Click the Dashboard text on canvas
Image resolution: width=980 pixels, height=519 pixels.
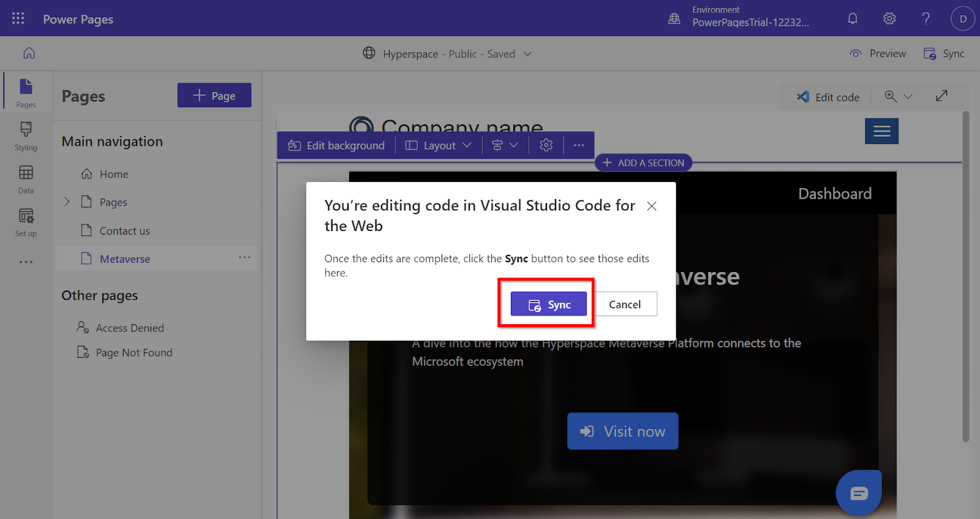point(835,194)
